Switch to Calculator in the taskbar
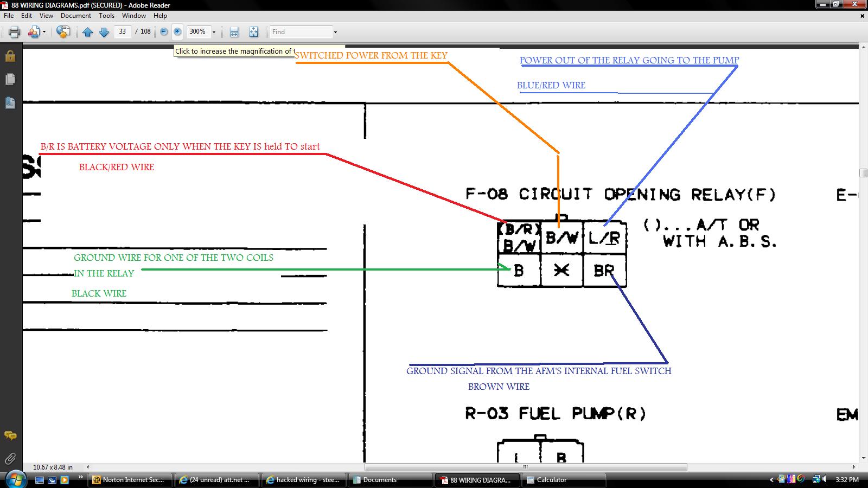 coord(563,480)
